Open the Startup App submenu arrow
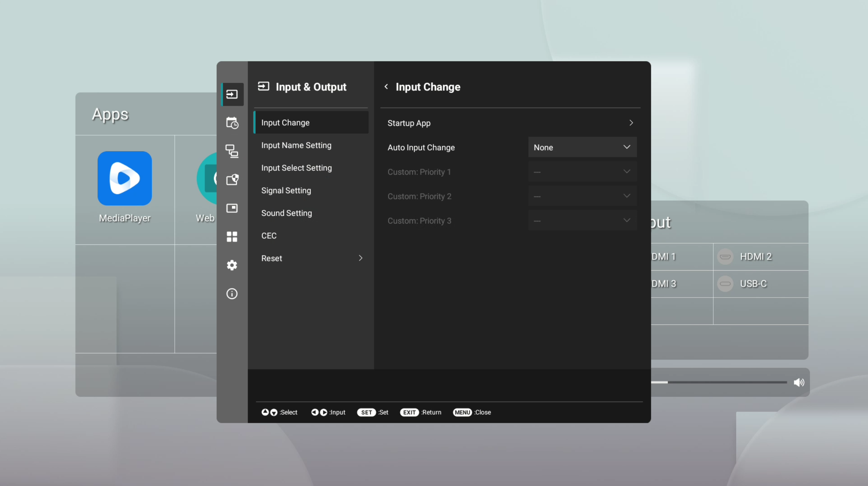The image size is (868, 486). click(x=631, y=123)
